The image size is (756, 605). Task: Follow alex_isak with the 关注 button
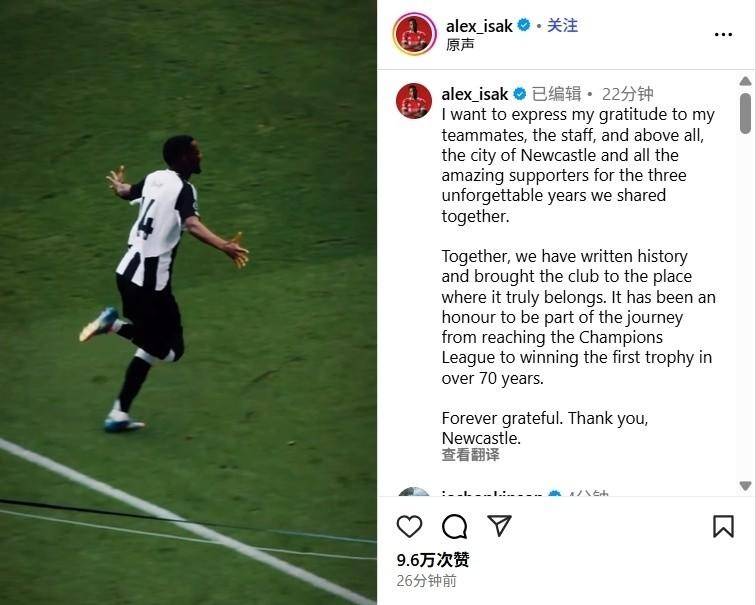[x=562, y=25]
